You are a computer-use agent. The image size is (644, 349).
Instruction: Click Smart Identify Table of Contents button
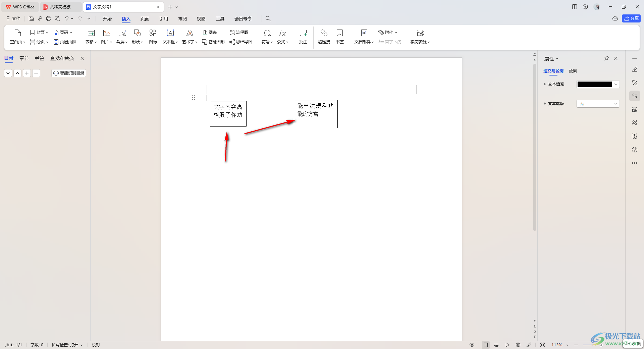coord(69,73)
